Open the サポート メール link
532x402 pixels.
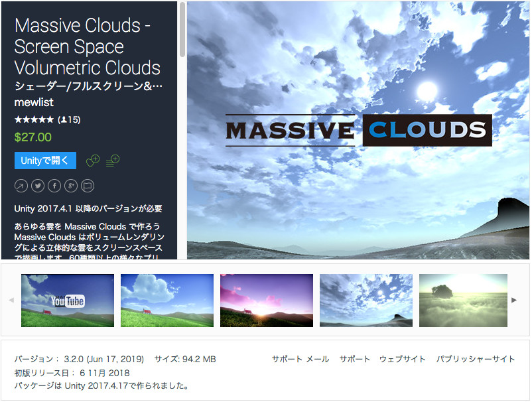pos(300,359)
